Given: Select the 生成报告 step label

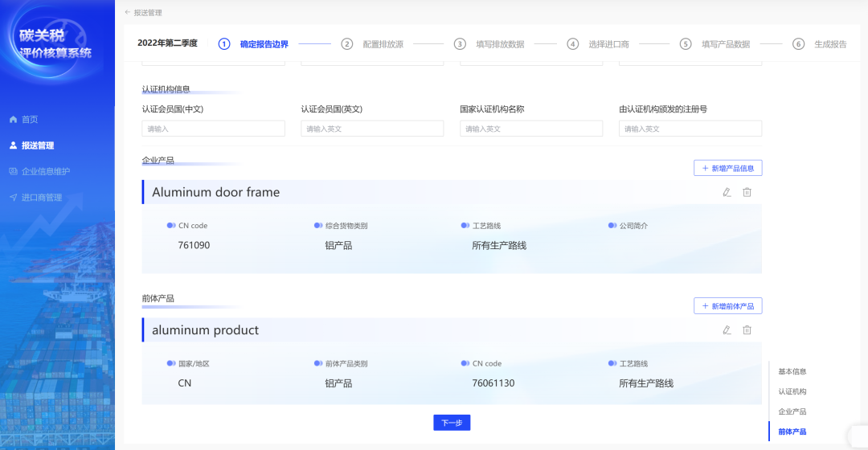Looking at the screenshot, I should tap(830, 43).
